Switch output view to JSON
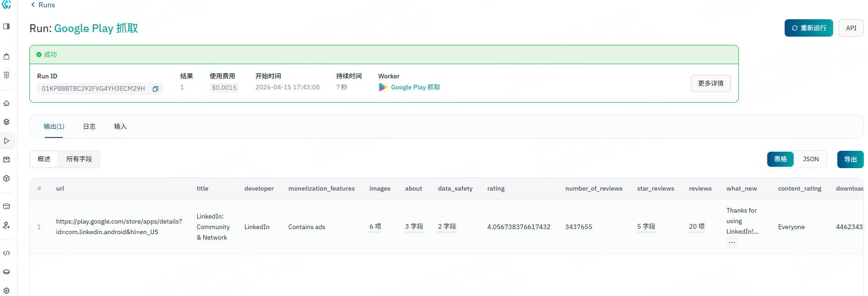 coord(810,159)
